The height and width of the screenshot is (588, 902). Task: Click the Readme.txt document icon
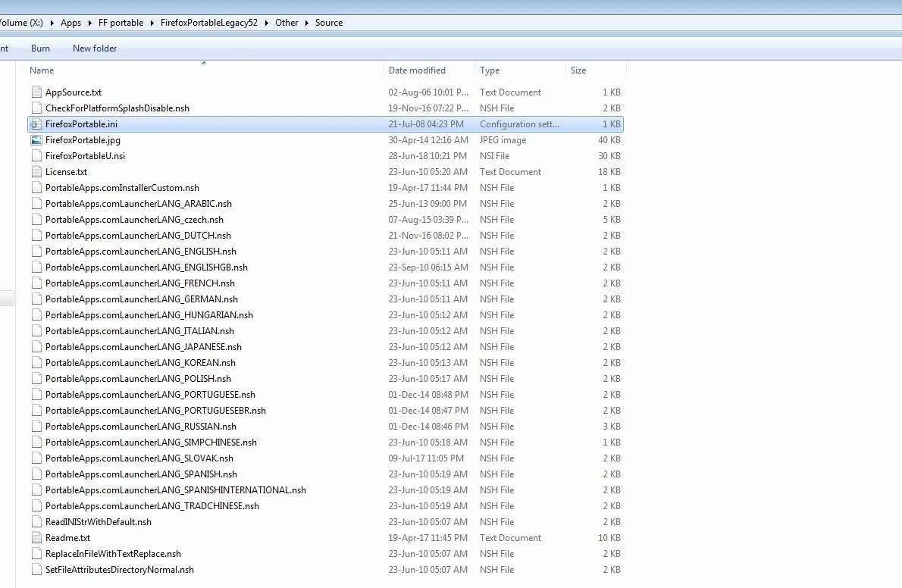pos(36,538)
